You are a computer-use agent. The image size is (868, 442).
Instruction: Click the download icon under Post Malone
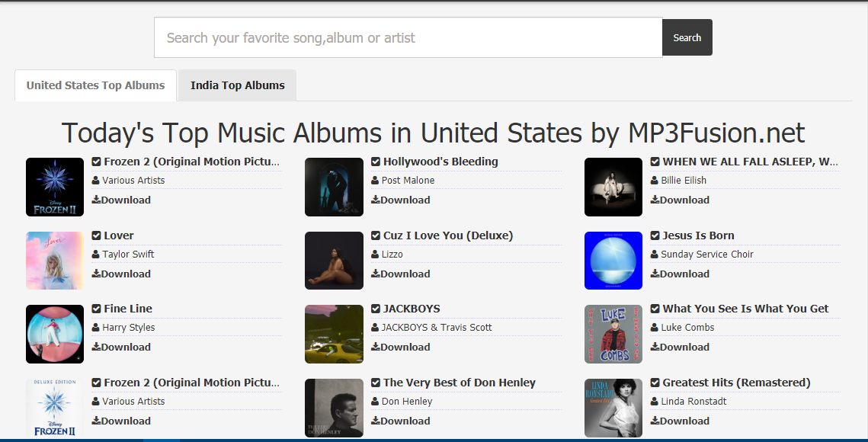pyautogui.click(x=376, y=200)
